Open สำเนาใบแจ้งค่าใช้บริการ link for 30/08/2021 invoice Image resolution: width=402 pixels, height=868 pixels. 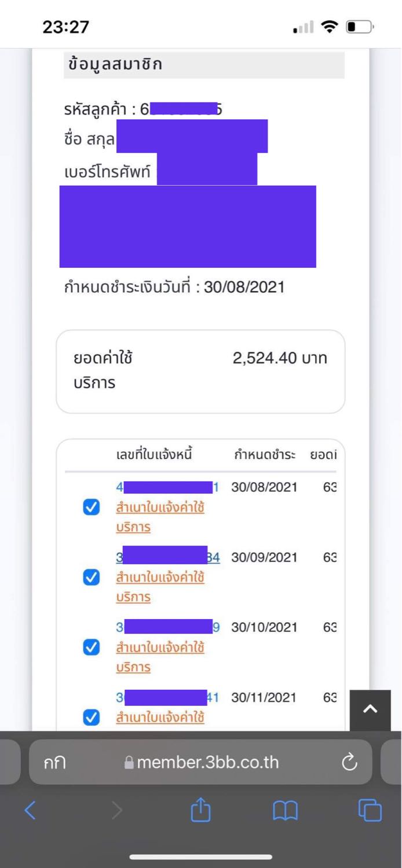click(160, 517)
